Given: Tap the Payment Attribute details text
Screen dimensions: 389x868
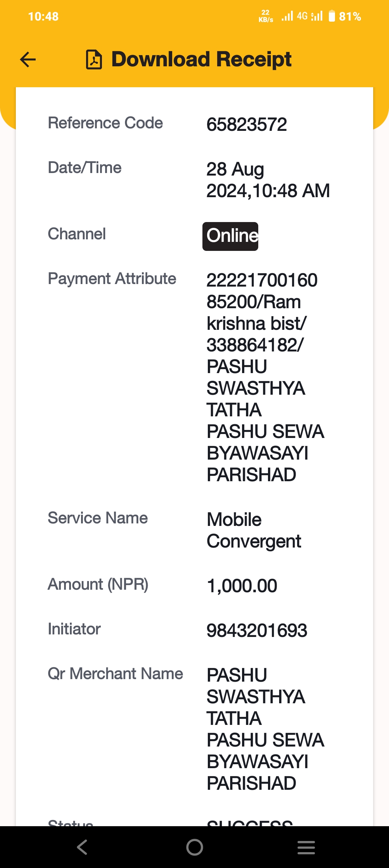Looking at the screenshot, I should pos(265,377).
